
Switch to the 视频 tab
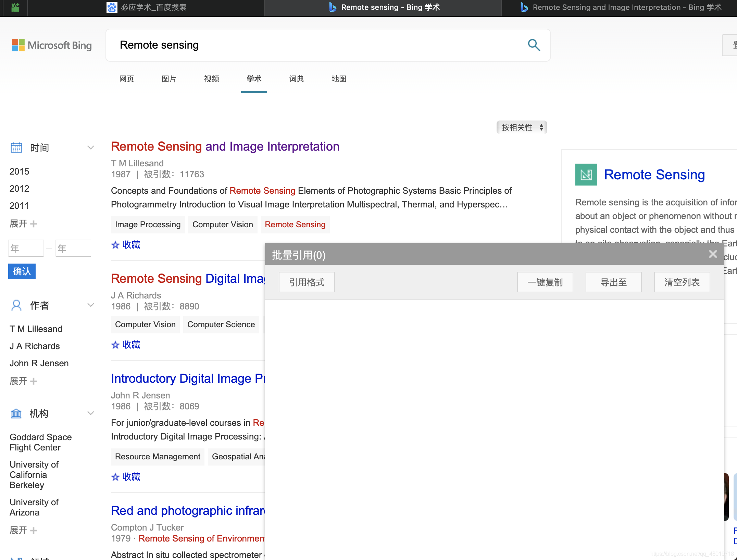pyautogui.click(x=212, y=79)
